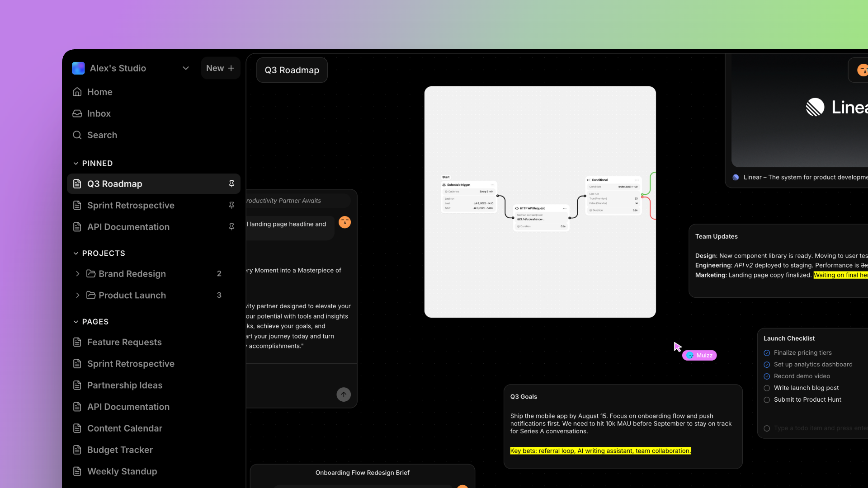Select Home in the sidebar
868x488 pixels.
(100, 92)
